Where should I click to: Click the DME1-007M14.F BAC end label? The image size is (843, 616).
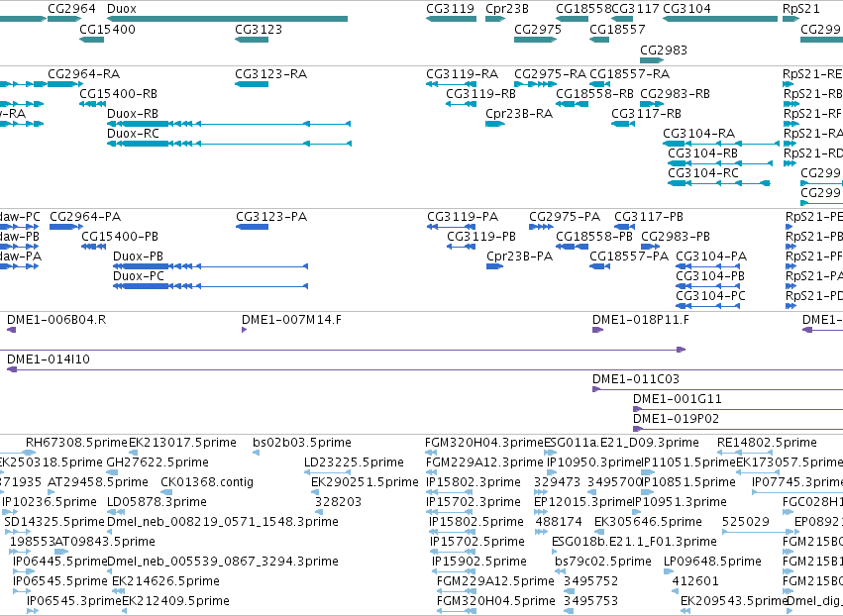[x=291, y=320]
